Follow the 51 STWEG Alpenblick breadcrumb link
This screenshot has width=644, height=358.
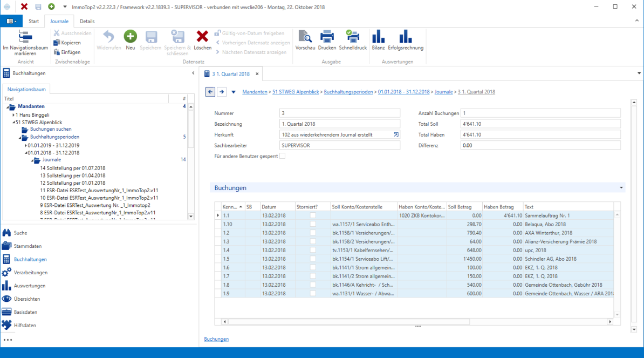(x=296, y=92)
